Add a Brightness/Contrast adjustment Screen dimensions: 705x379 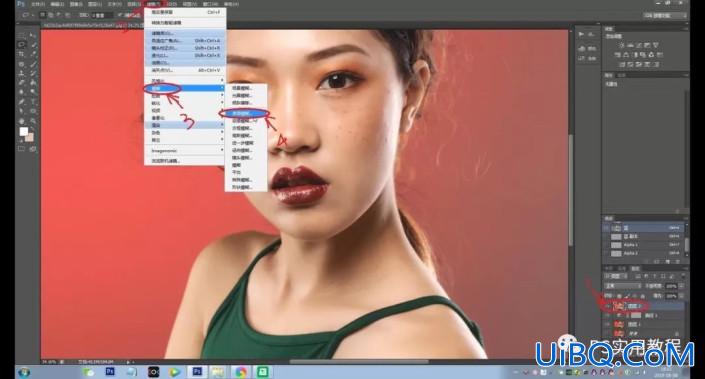point(621,45)
